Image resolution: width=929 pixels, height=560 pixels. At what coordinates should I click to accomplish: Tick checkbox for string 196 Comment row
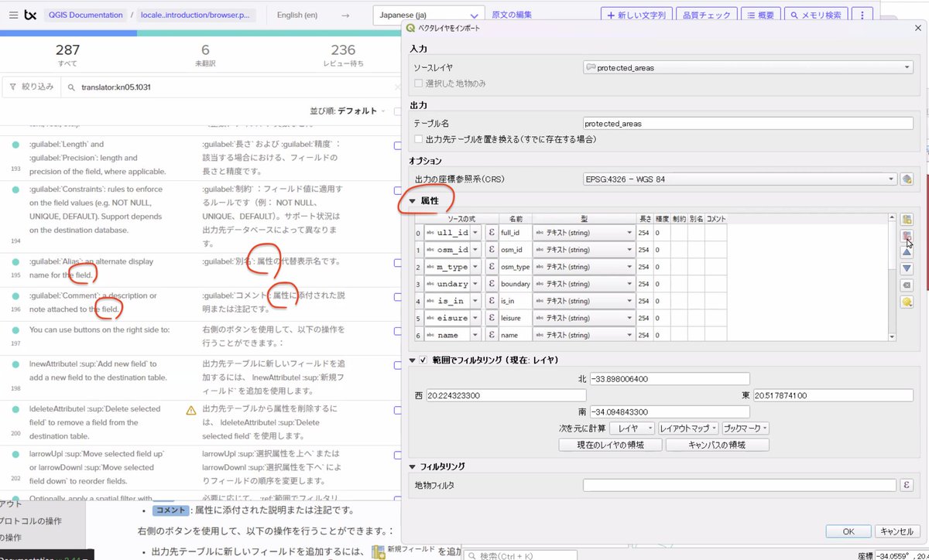coord(397,297)
